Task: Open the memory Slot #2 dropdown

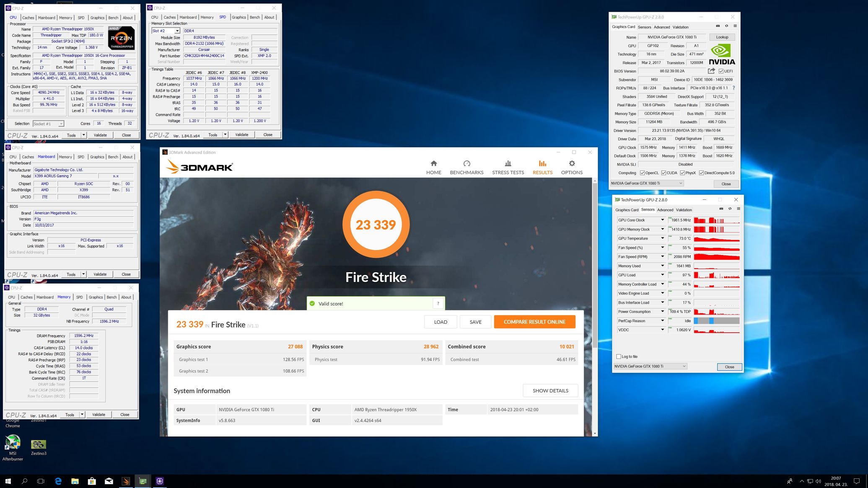Action: (x=177, y=31)
